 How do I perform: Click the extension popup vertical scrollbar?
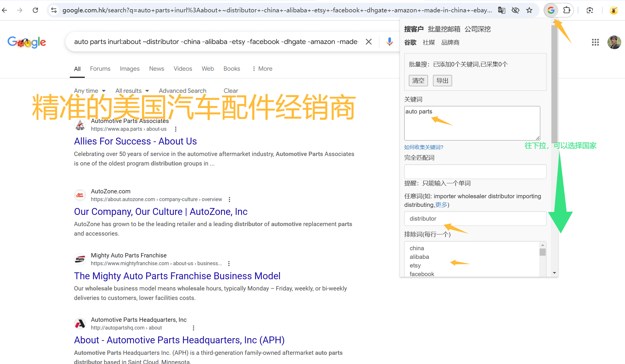pyautogui.click(x=554, y=84)
